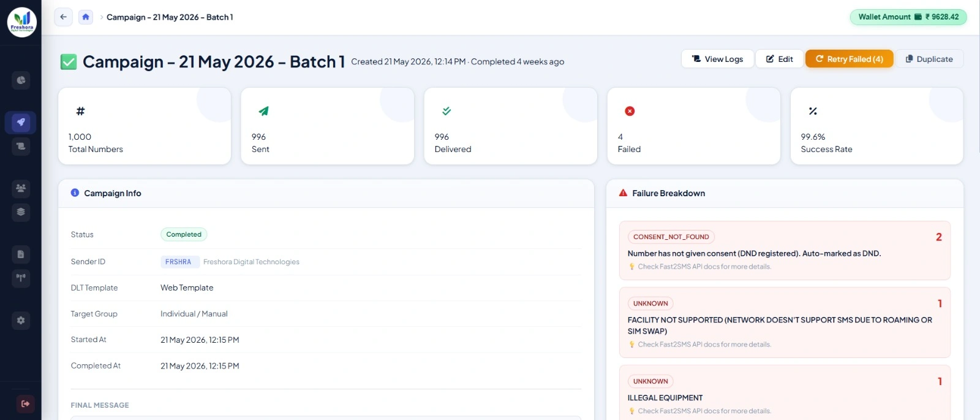The height and width of the screenshot is (420, 980).
Task: Open the layers sidebar icon
Action: coord(21,212)
